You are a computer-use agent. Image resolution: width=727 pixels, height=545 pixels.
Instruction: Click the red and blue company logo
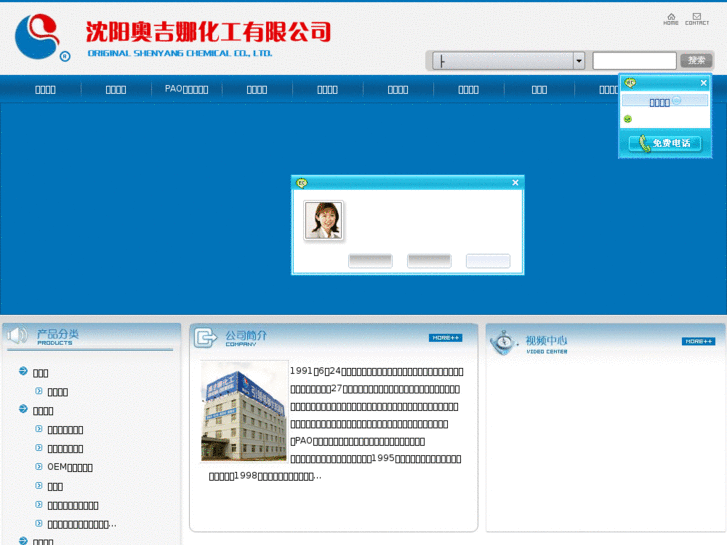point(42,37)
